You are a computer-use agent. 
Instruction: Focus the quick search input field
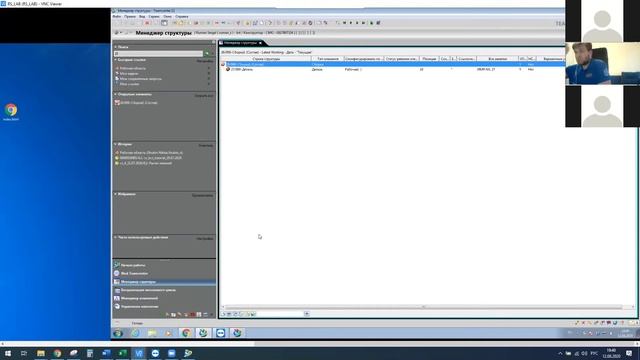coord(158,53)
